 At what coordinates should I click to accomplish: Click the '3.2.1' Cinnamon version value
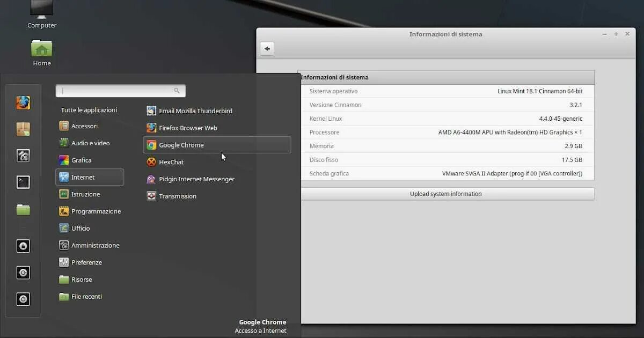click(x=576, y=105)
